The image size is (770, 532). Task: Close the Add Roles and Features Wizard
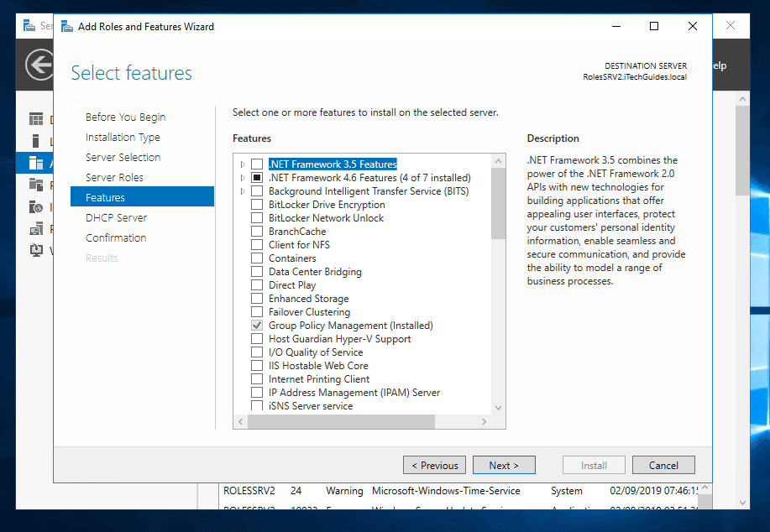[693, 26]
